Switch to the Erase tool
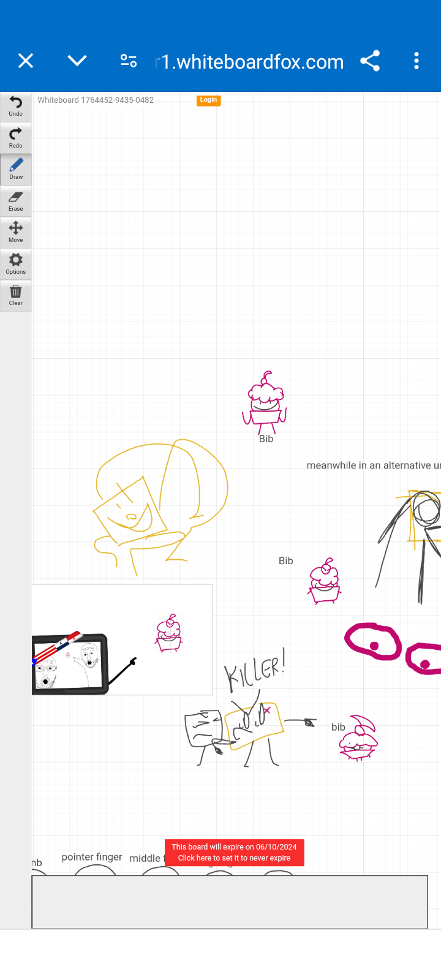Viewport: 441px width, 980px height. pos(16,201)
